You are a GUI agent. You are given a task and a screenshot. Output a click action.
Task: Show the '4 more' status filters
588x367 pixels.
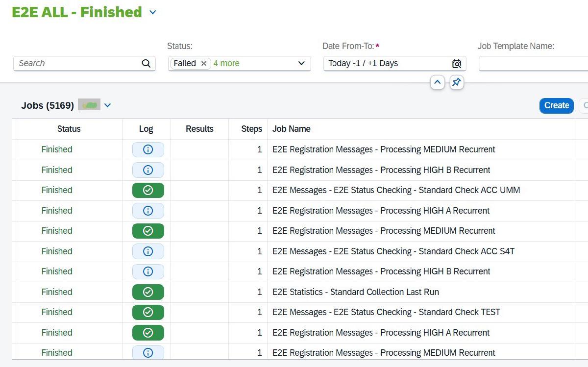(x=226, y=64)
